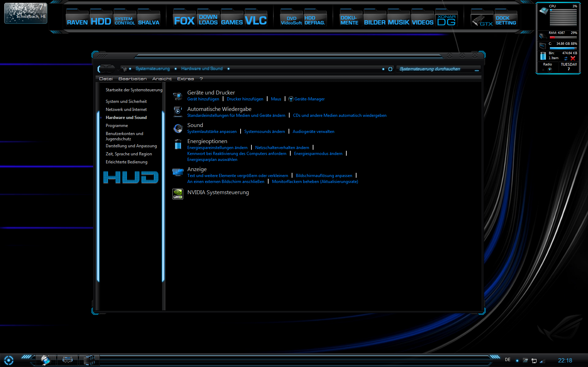This screenshot has height=367, width=588.
Task: Open HDD Defrag from the dock
Action: (x=315, y=18)
